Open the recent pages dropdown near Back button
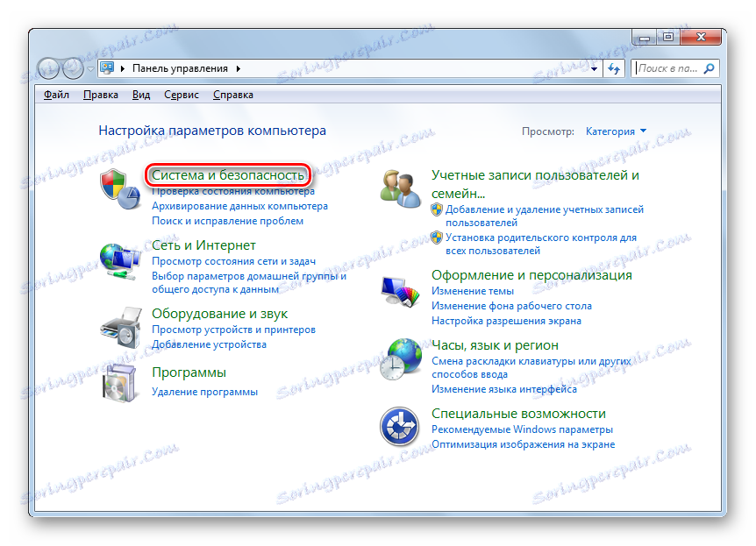Viewport: 756px width, 546px height. click(90, 69)
